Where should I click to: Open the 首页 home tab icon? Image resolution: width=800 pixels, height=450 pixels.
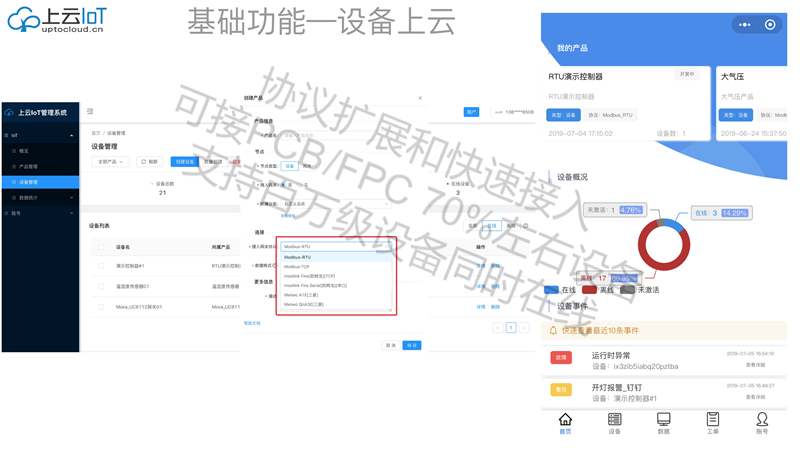565,424
